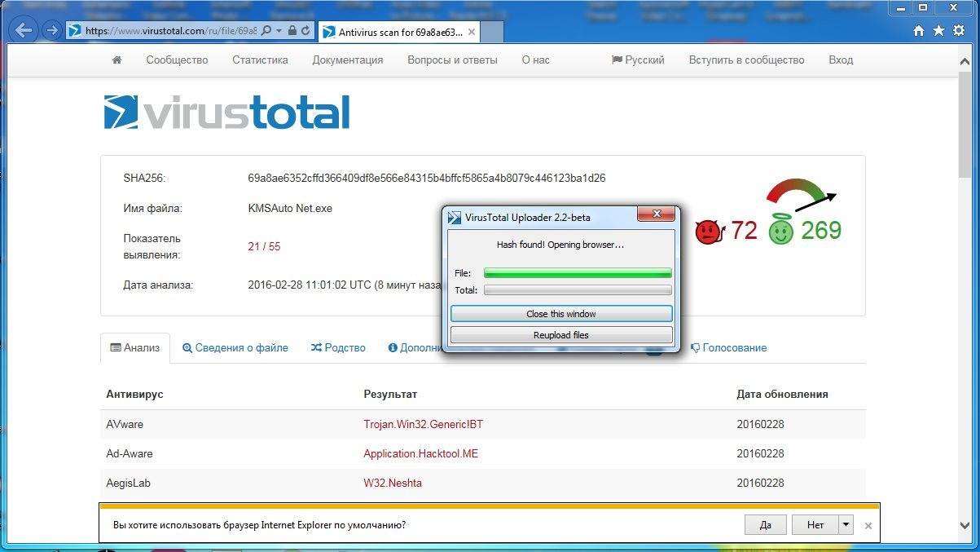The height and width of the screenshot is (552, 980).
Task: Open the dropdown arrow next to Нет
Action: pos(846,525)
